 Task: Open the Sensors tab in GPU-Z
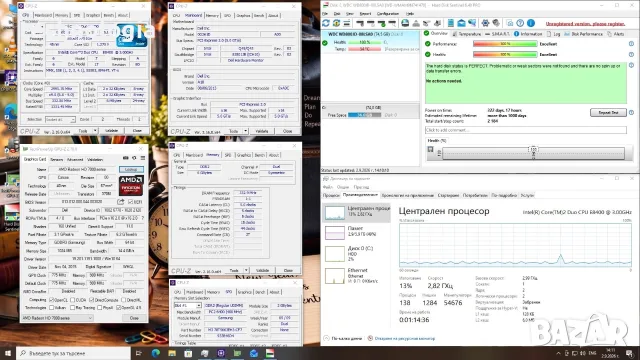(x=57, y=159)
